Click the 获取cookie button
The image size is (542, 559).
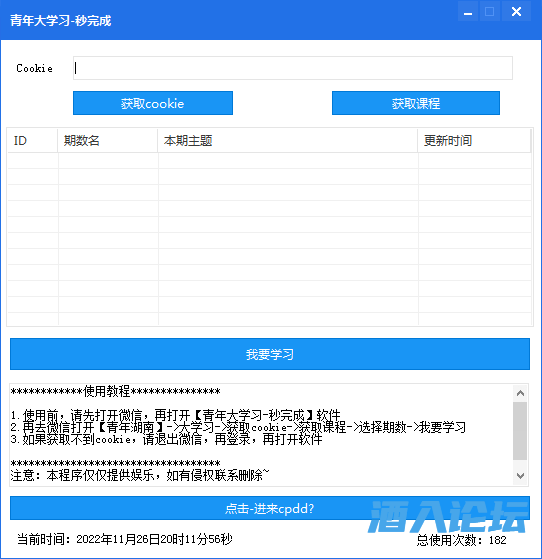(153, 103)
